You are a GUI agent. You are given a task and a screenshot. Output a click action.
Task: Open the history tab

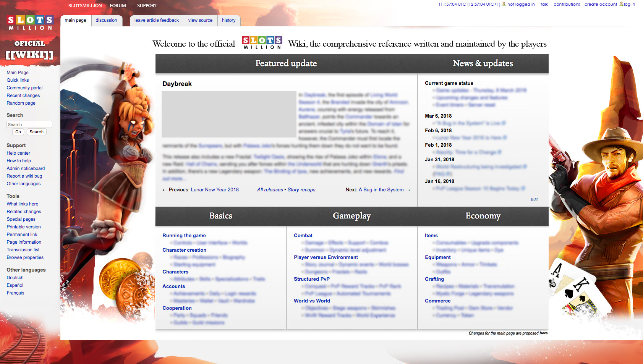point(229,21)
